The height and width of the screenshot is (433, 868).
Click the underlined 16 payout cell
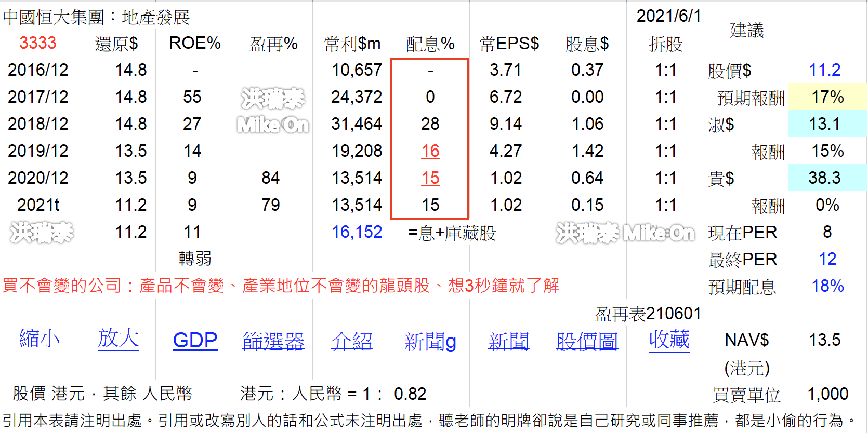430,151
